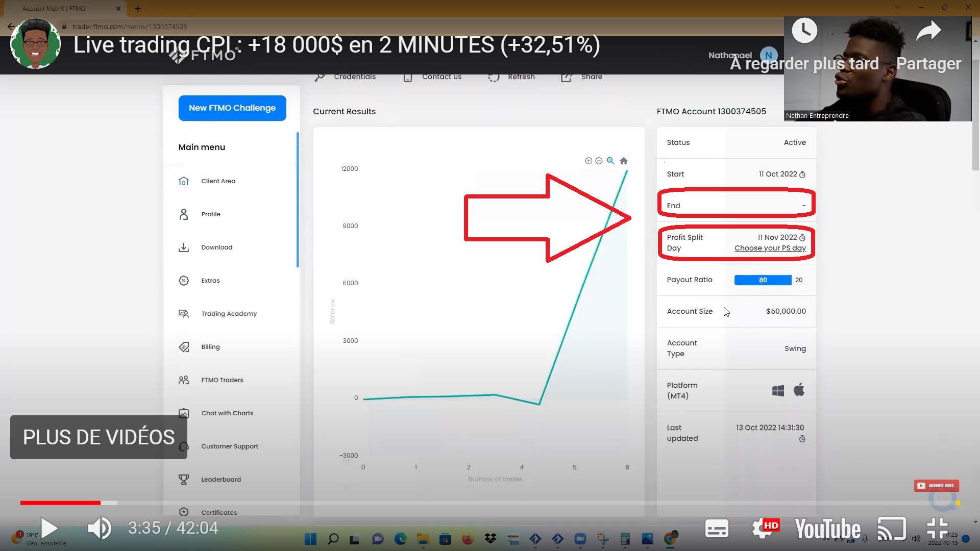
Task: Cast video to another screen
Action: pos(891,529)
